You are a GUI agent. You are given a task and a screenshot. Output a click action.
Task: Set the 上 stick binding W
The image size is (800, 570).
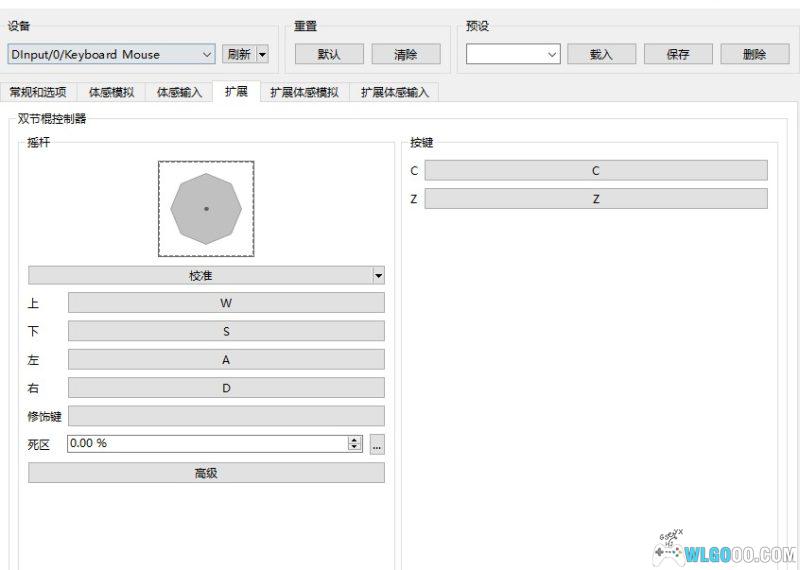click(x=226, y=303)
